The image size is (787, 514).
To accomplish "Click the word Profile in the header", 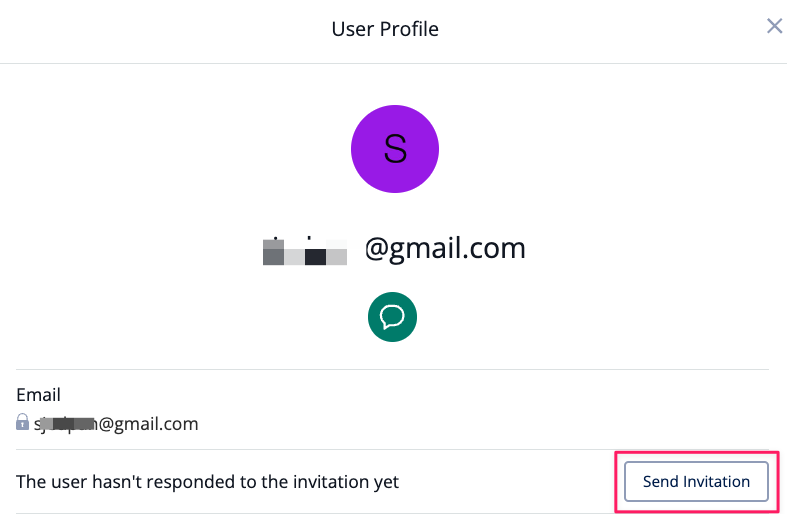I will pos(414,29).
